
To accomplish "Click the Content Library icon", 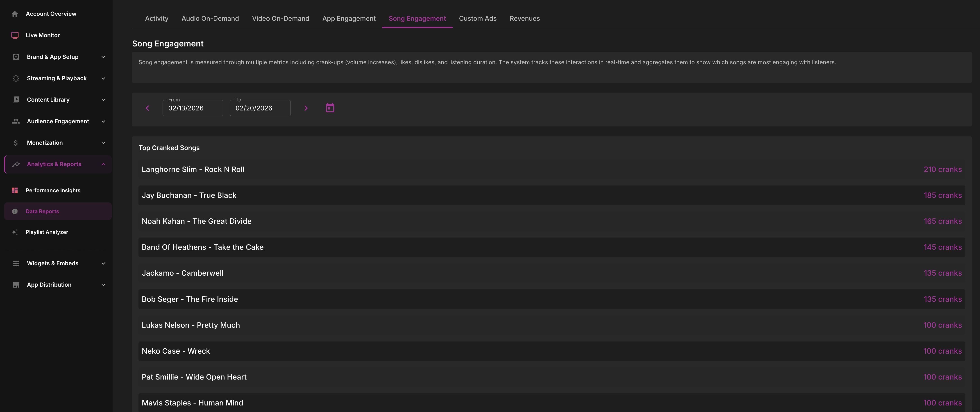I will [16, 100].
